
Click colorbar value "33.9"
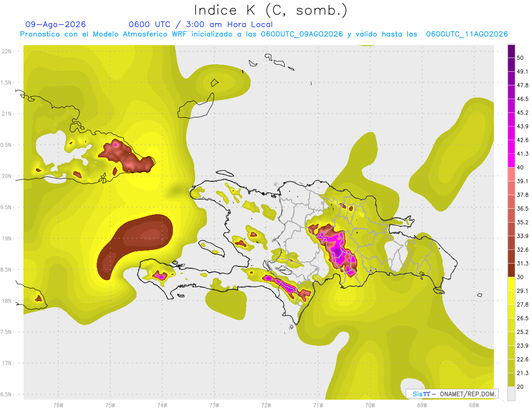pyautogui.click(x=522, y=236)
